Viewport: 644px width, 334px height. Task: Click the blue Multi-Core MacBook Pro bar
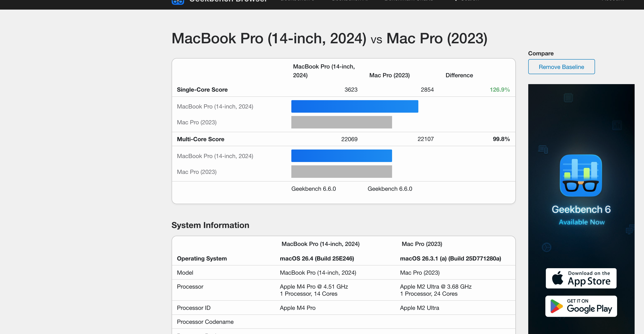point(342,156)
